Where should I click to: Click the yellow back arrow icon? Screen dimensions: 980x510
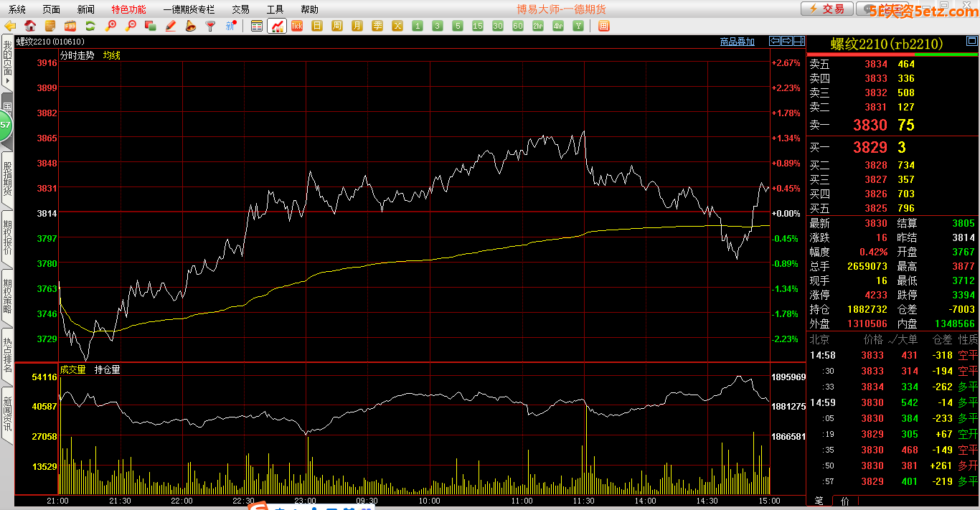(x=10, y=26)
